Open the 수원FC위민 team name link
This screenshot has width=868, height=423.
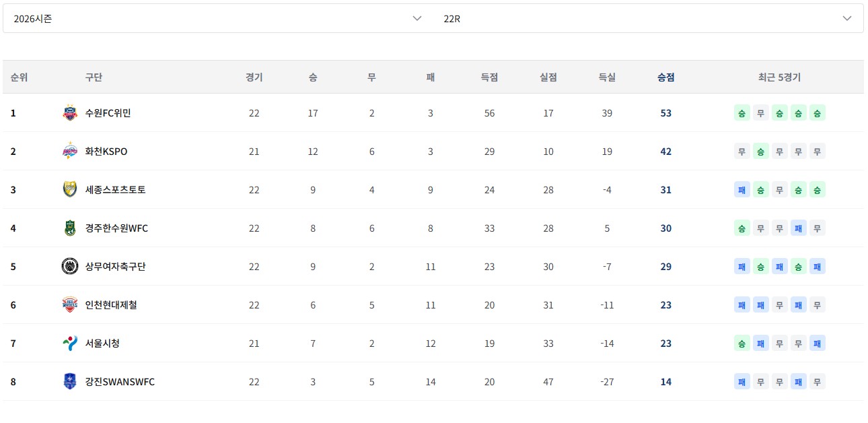coord(108,112)
